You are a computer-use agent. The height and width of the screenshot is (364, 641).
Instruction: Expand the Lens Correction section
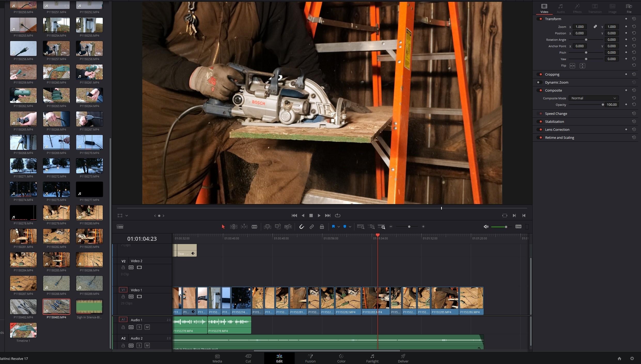pos(557,130)
